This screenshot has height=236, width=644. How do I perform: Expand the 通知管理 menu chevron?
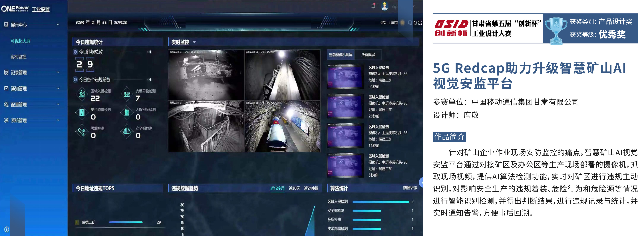tap(58, 88)
